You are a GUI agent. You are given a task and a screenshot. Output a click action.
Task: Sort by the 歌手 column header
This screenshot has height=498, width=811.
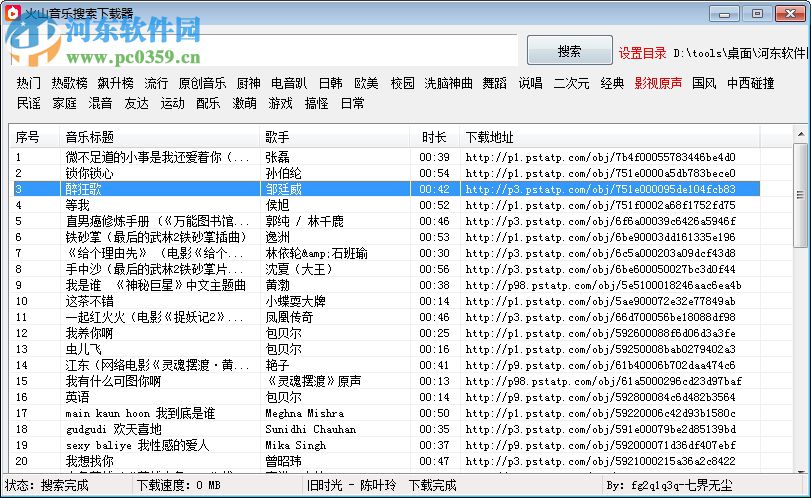pyautogui.click(x=334, y=137)
